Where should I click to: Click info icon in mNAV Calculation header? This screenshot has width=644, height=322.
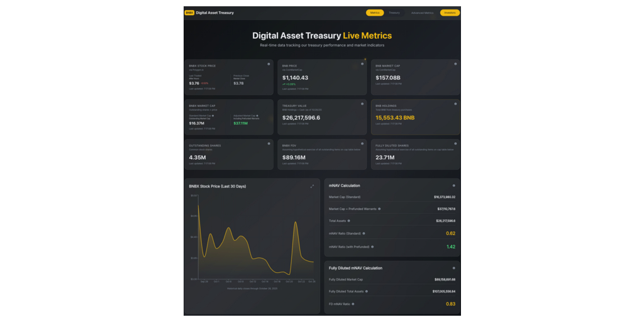point(454,186)
